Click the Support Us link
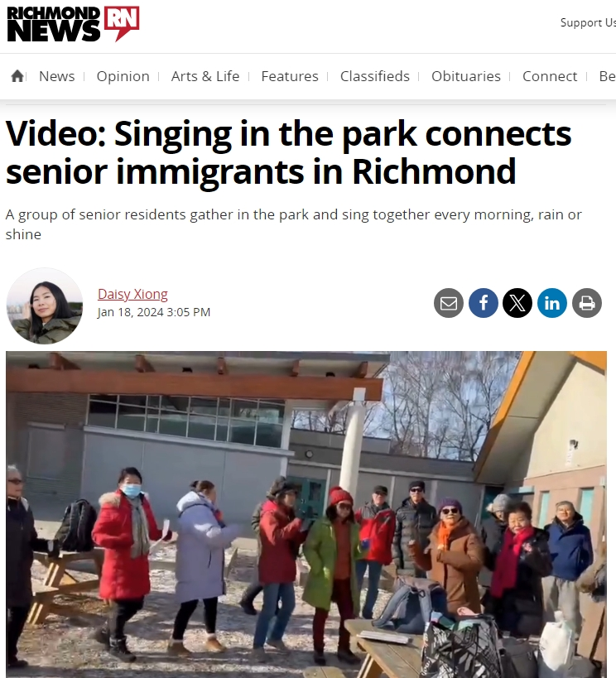The height and width of the screenshot is (678, 616). (588, 22)
